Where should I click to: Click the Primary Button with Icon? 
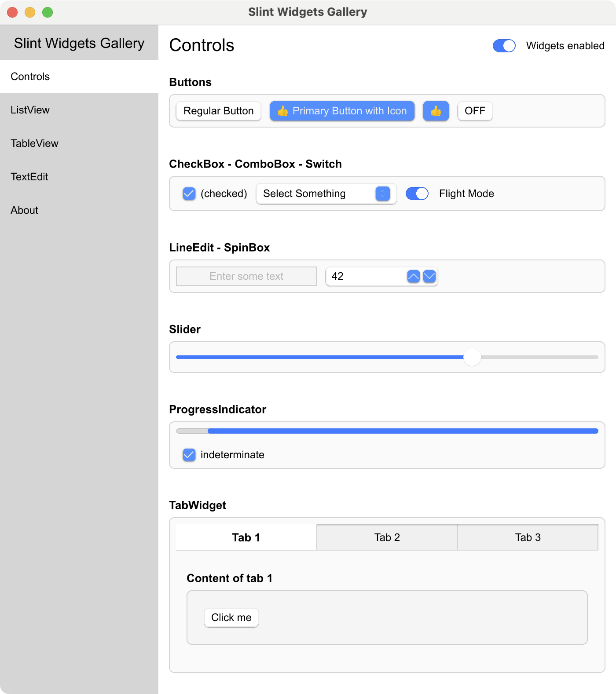point(342,111)
